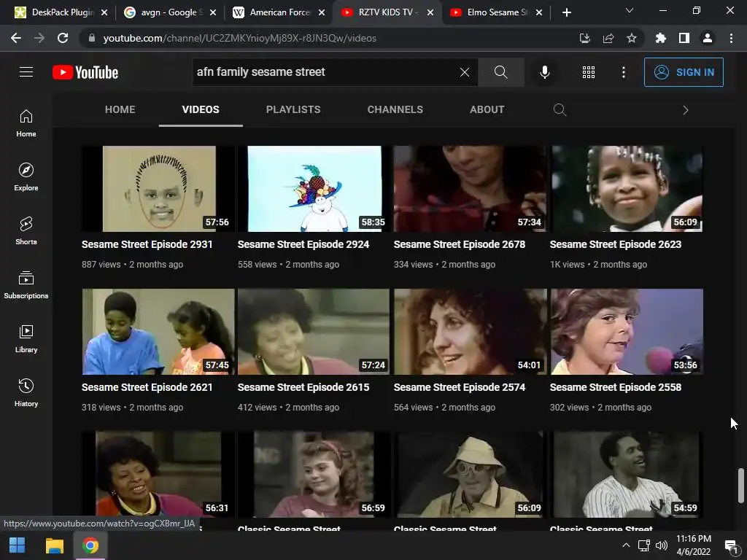The width and height of the screenshot is (747, 560).
Task: Switch to the channel HOME tab
Action: point(120,109)
